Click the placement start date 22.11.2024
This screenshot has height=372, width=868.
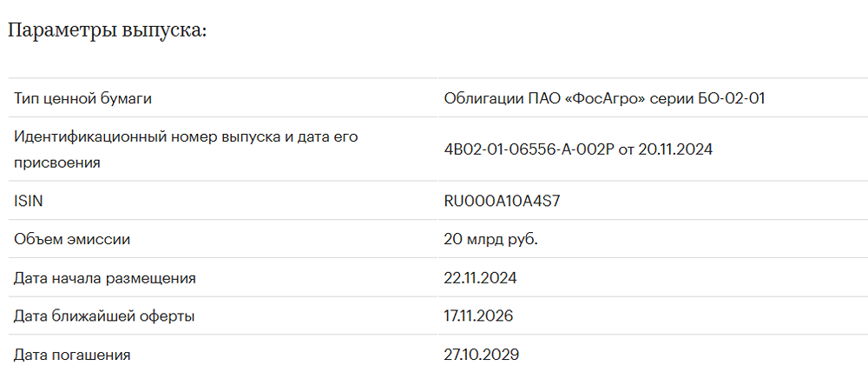480,278
